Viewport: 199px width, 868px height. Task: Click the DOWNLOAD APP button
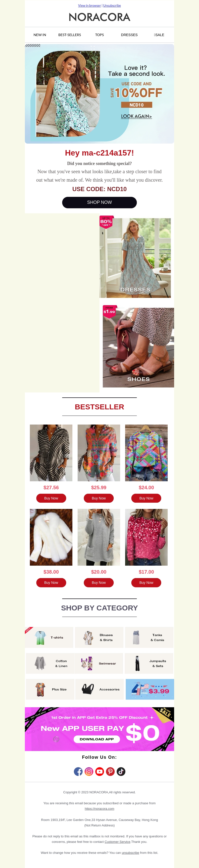(x=97, y=739)
